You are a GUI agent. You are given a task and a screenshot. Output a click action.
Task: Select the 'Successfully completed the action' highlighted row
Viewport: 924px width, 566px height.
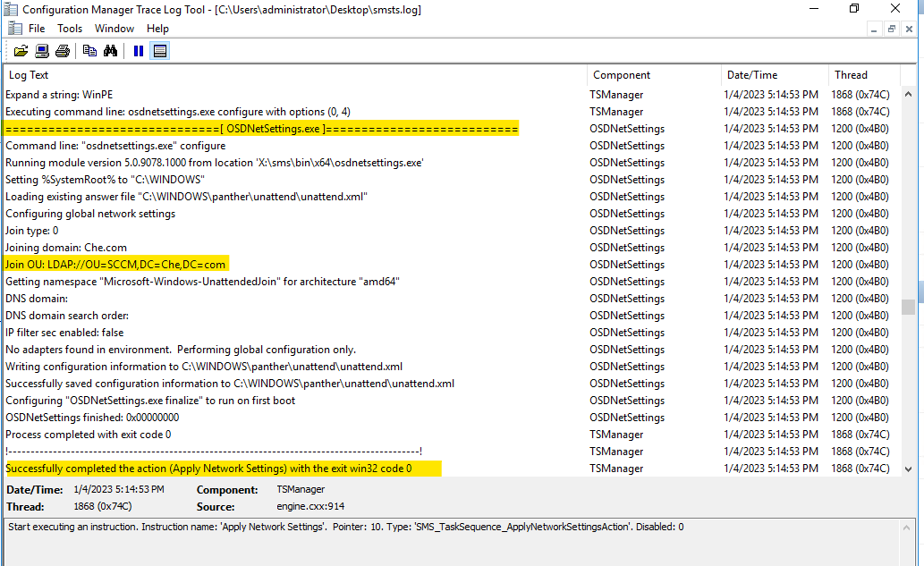452,469
